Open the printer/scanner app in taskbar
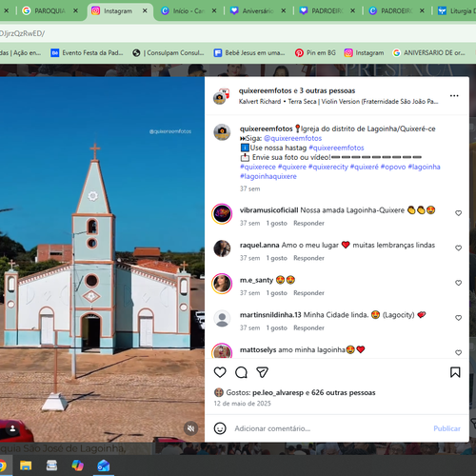 click(x=51, y=466)
